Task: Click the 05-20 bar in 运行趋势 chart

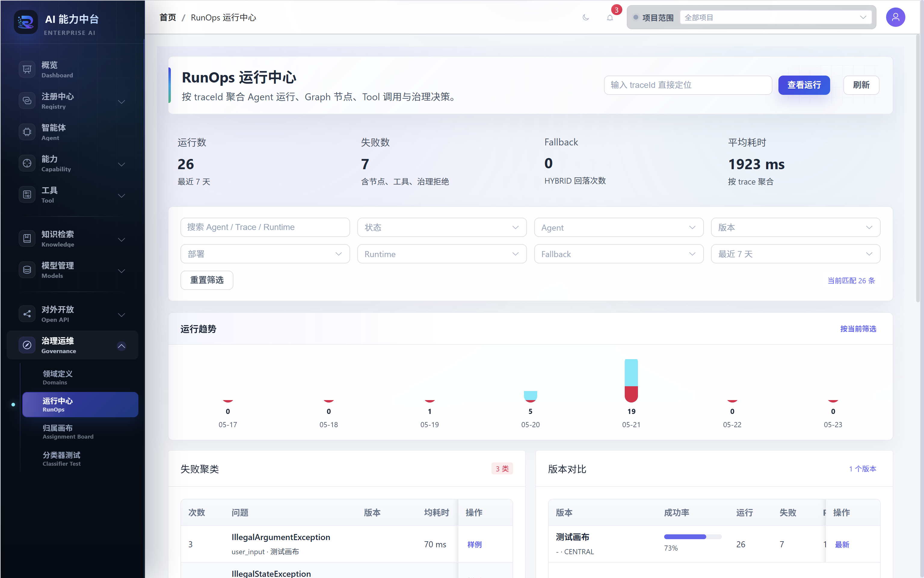Action: [x=530, y=397]
